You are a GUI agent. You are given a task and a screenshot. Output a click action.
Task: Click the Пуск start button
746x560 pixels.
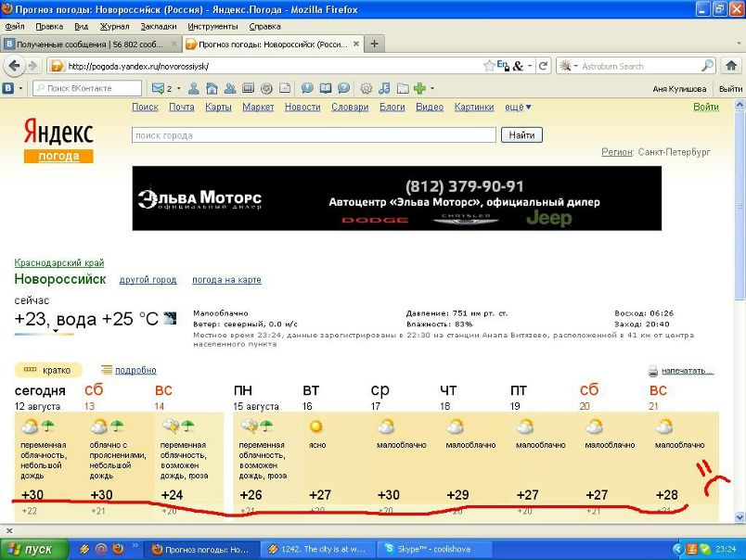[32, 549]
